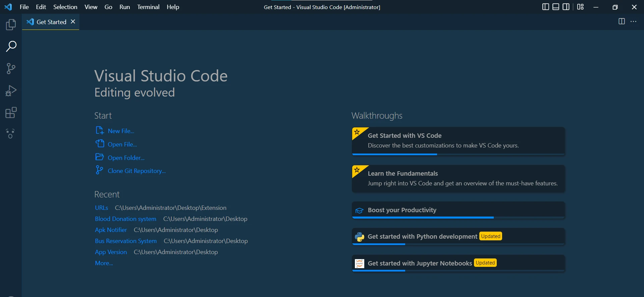Click the Clone Git Repository branch icon
The image size is (644, 297).
pos(99,170)
